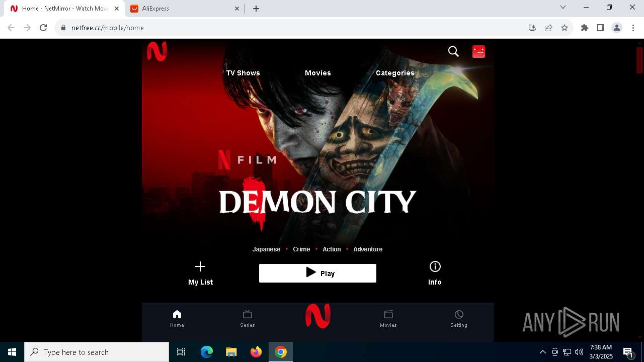Close the AliExpress tab
This screenshot has width=644, height=362.
(x=237, y=9)
